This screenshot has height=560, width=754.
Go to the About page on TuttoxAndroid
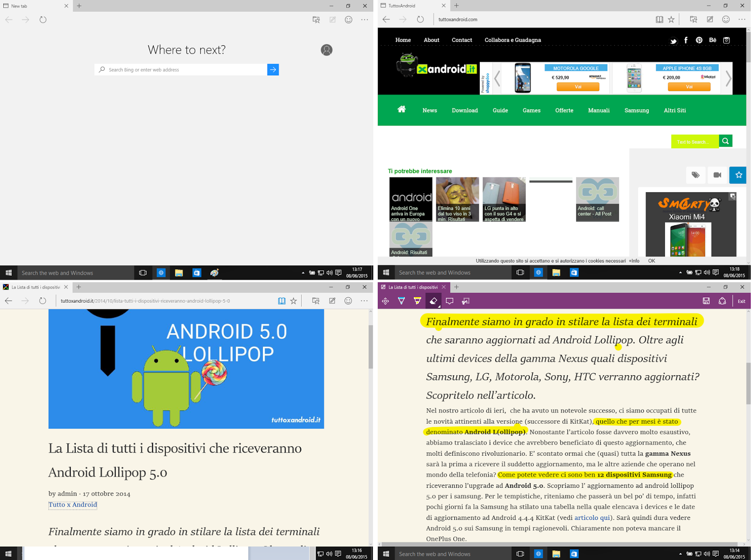point(431,40)
